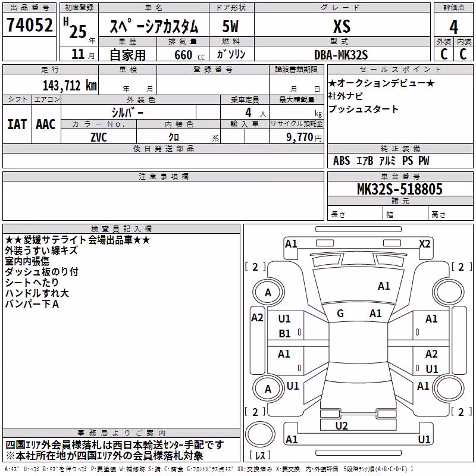Select the B1 mark on diagram door

pos(284,334)
